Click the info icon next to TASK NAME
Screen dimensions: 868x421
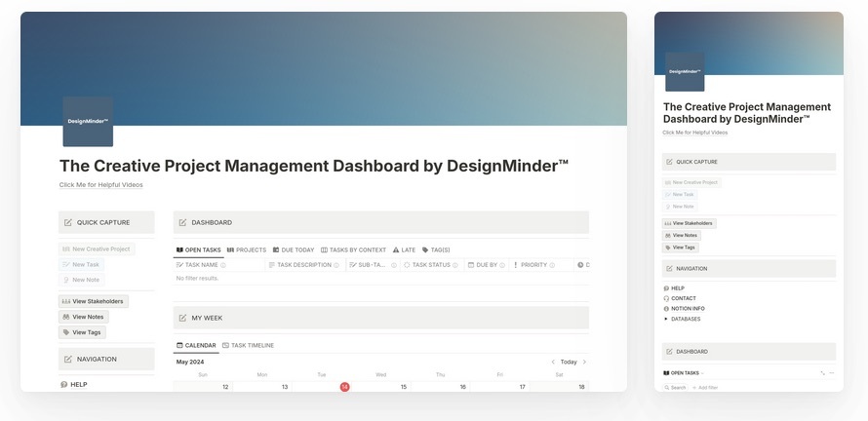point(223,265)
